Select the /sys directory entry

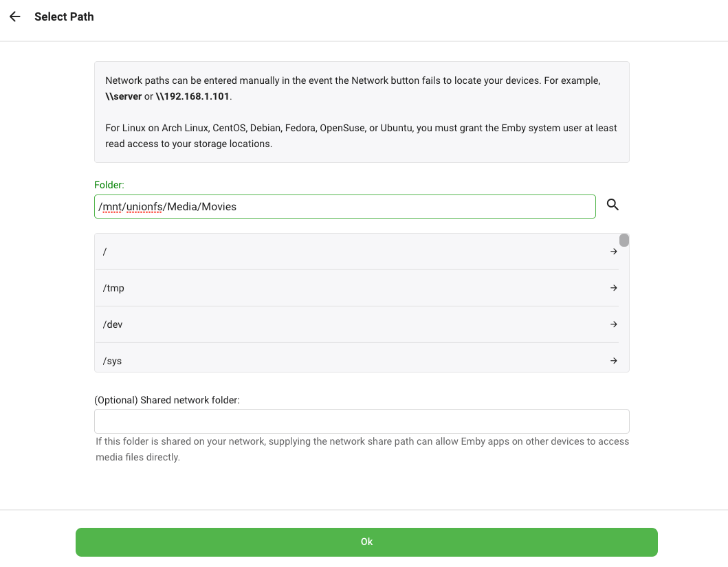coord(344,360)
